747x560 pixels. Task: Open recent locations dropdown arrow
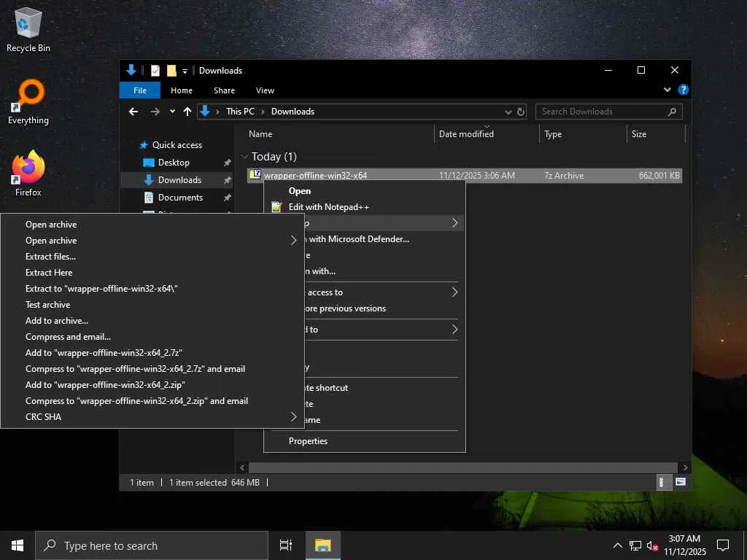pos(172,112)
